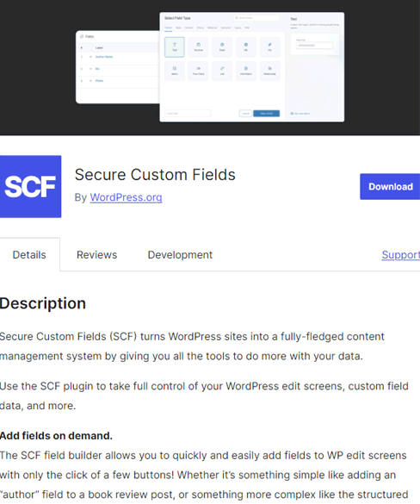Expand the Photo field row chevron
Viewport: 420px width, 504px height.
[x=90, y=81]
